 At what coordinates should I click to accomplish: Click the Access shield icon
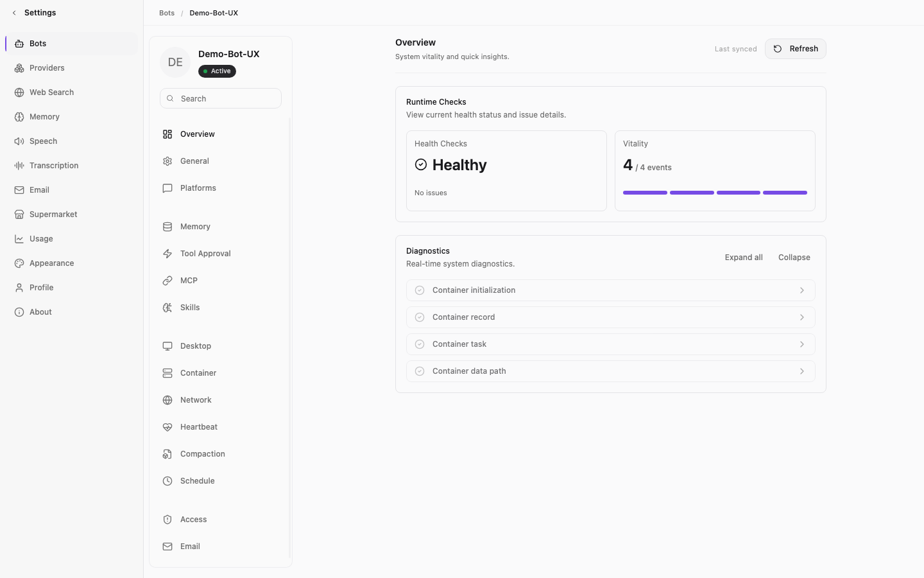tap(167, 520)
